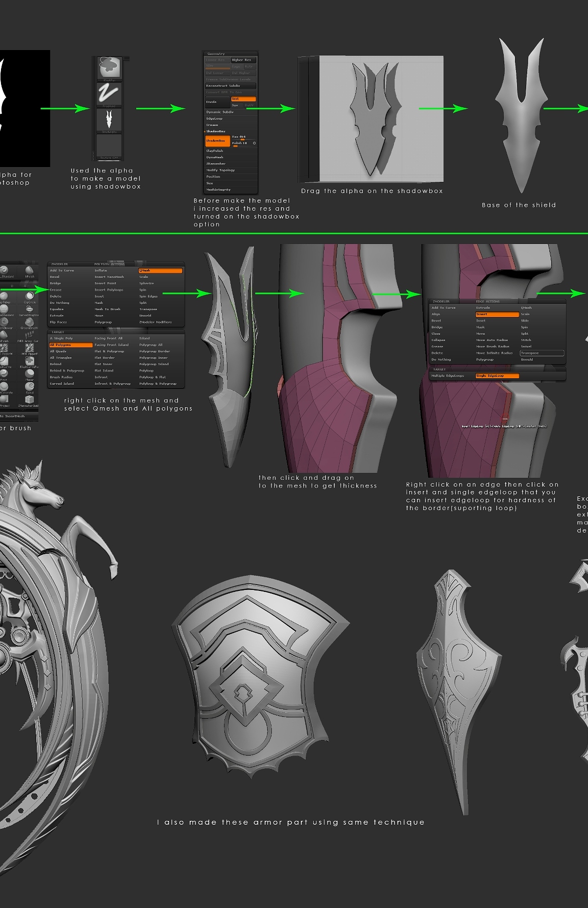The image size is (588, 908).
Task: Toggle the orange ShadowBox button
Action: point(218,141)
